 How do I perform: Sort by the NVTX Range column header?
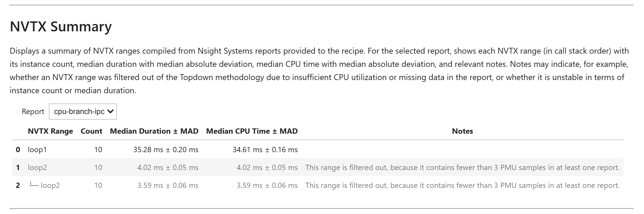coord(50,131)
